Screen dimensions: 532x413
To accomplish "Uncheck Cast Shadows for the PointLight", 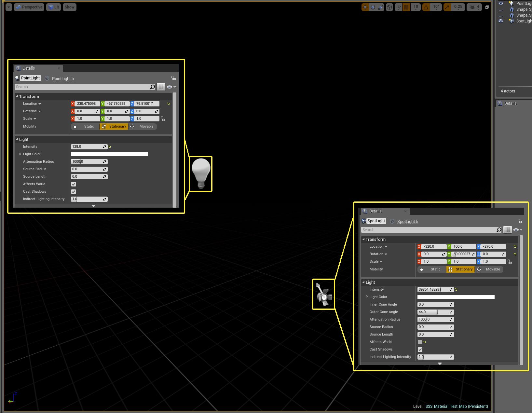I will pos(73,192).
